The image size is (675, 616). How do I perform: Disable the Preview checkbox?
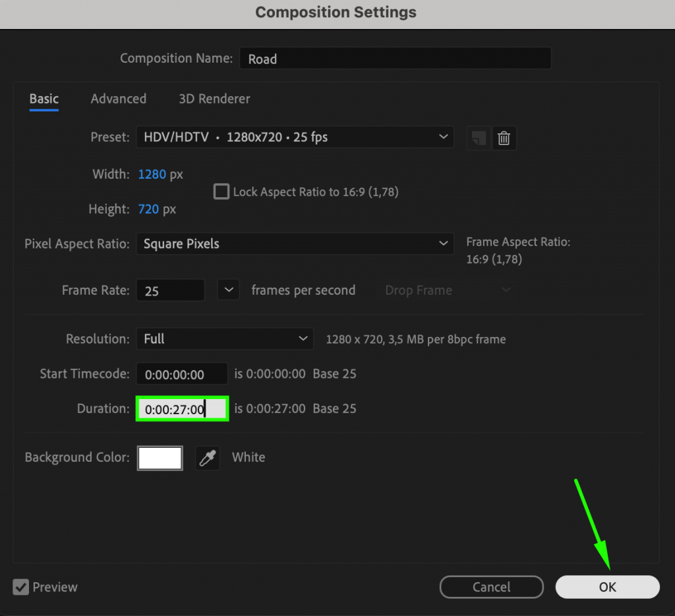point(20,587)
